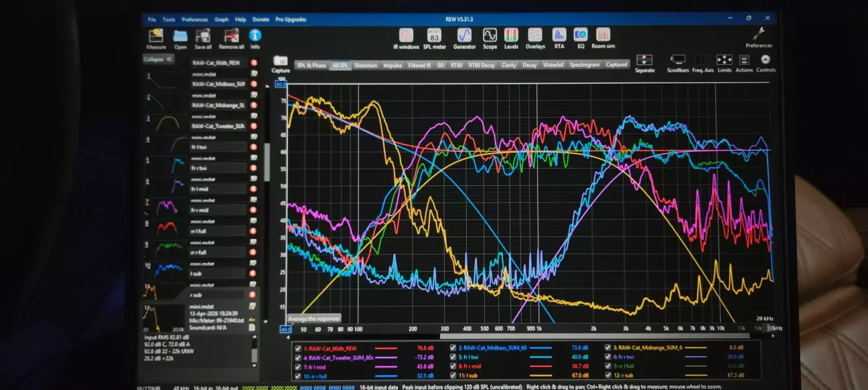Open the Preferences menu in menu bar
The height and width of the screenshot is (390, 868).
pos(194,19)
